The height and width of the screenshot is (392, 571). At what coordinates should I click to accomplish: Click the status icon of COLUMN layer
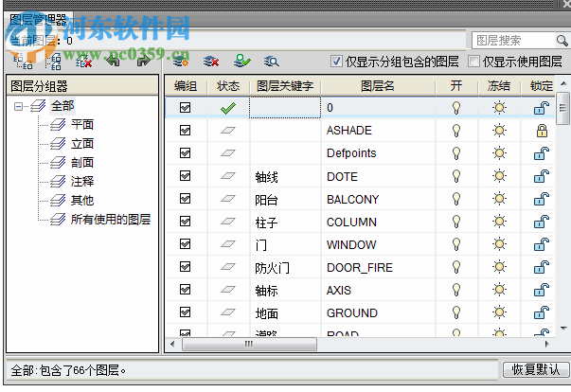point(228,222)
